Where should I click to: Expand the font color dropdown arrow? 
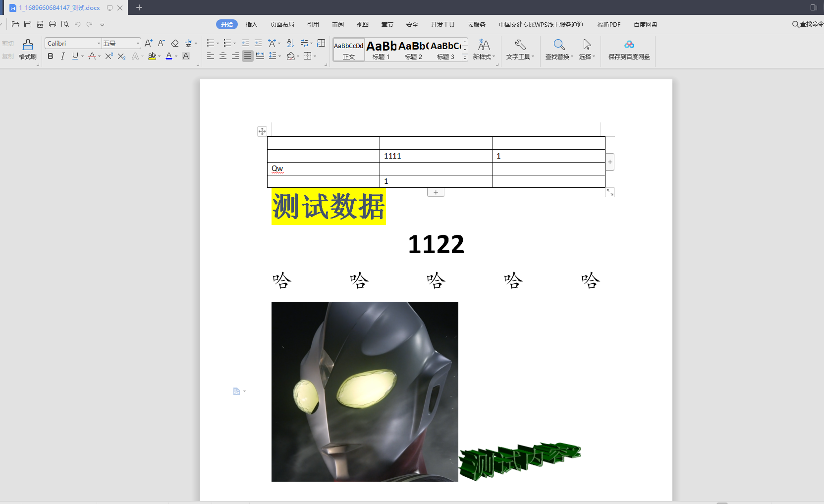pyautogui.click(x=176, y=56)
